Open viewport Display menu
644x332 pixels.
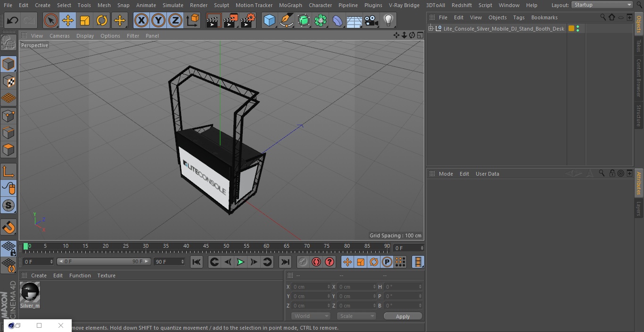tap(85, 36)
